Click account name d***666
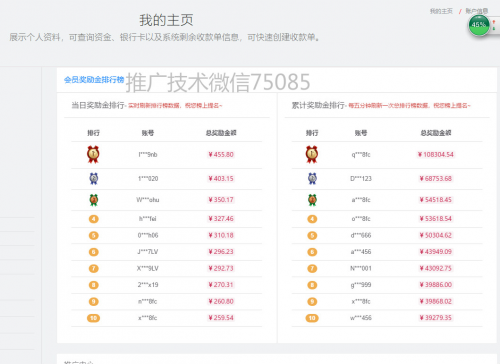This screenshot has height=364, width=500. (x=361, y=235)
